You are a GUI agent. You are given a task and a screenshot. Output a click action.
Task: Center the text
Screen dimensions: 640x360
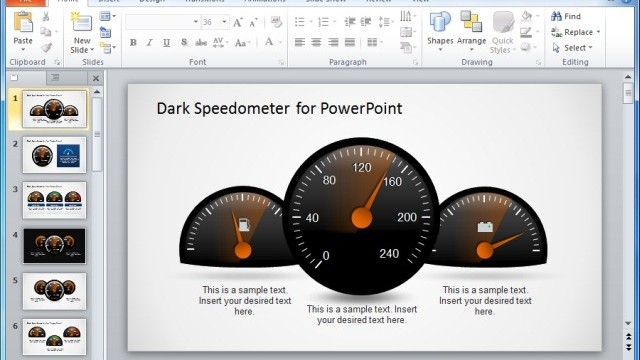pos(316,42)
